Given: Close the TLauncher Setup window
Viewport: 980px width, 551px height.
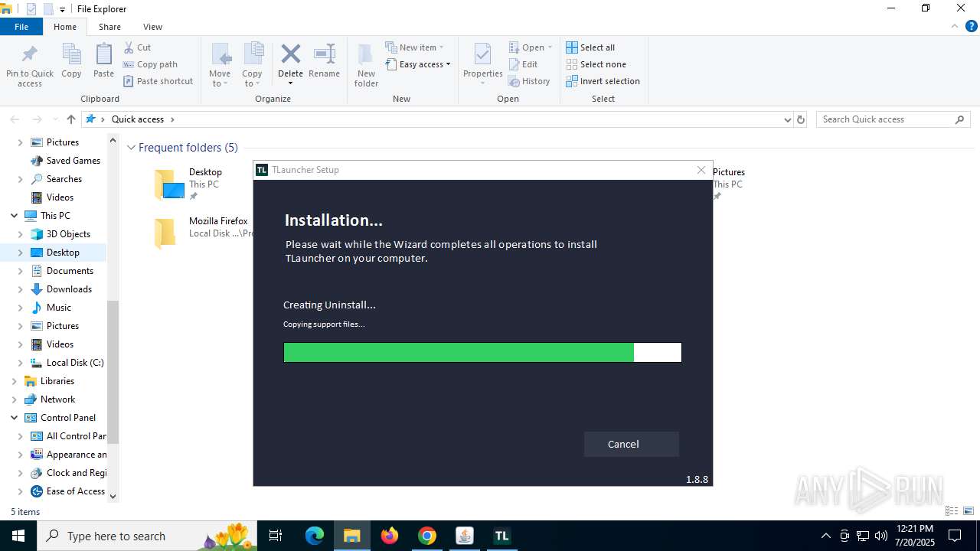Looking at the screenshot, I should (x=701, y=170).
